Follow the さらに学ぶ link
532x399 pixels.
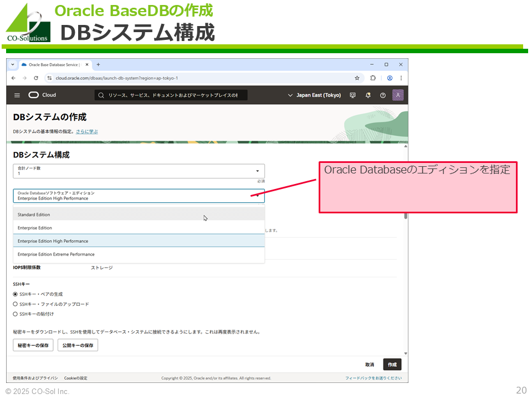click(87, 132)
